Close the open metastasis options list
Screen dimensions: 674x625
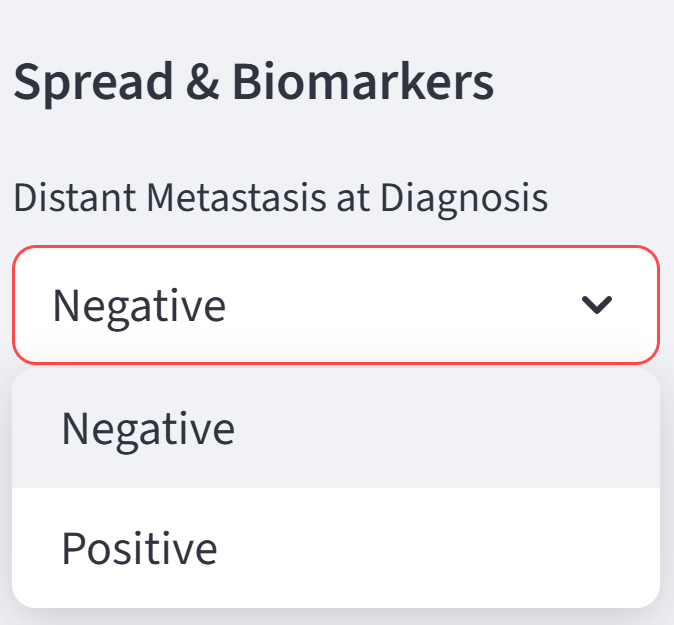pyautogui.click(x=597, y=305)
